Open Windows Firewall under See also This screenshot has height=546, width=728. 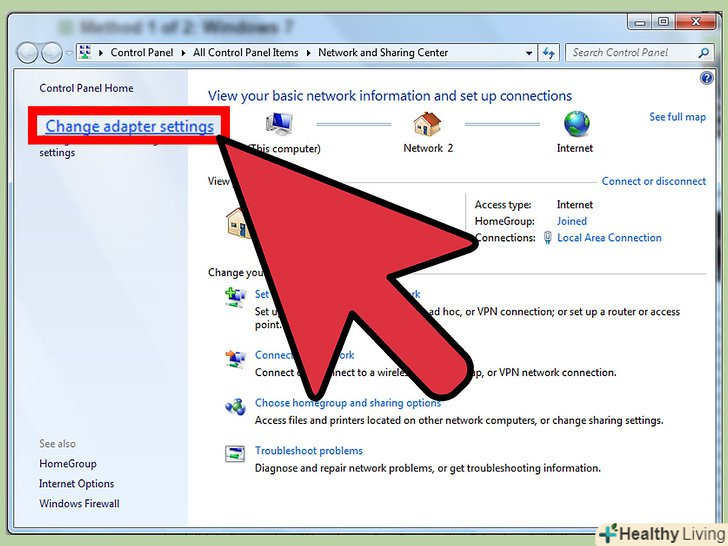[79, 504]
